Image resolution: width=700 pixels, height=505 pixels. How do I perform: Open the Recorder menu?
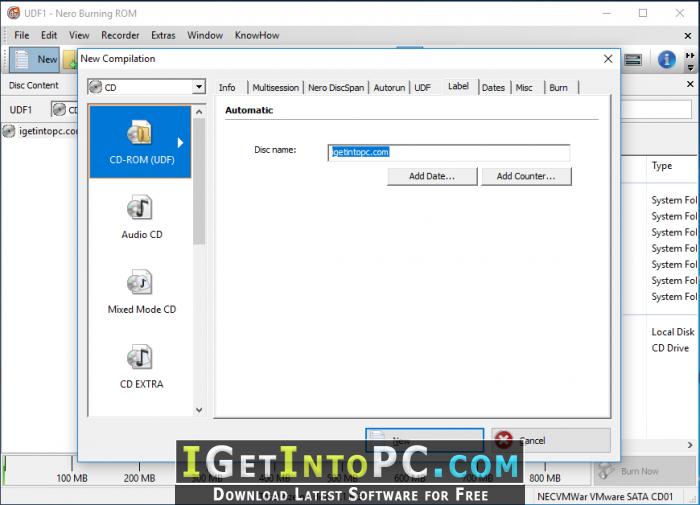tap(120, 35)
